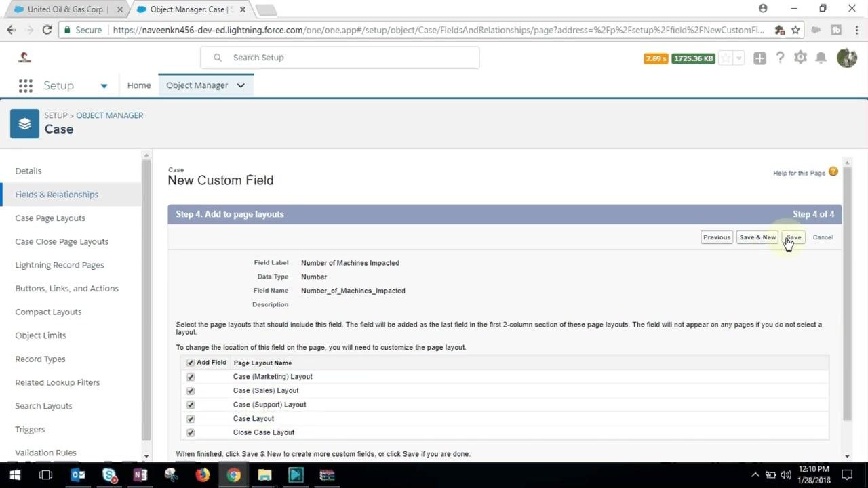Open OneNote from the taskbar
This screenshot has height=488, width=868.
[140, 475]
